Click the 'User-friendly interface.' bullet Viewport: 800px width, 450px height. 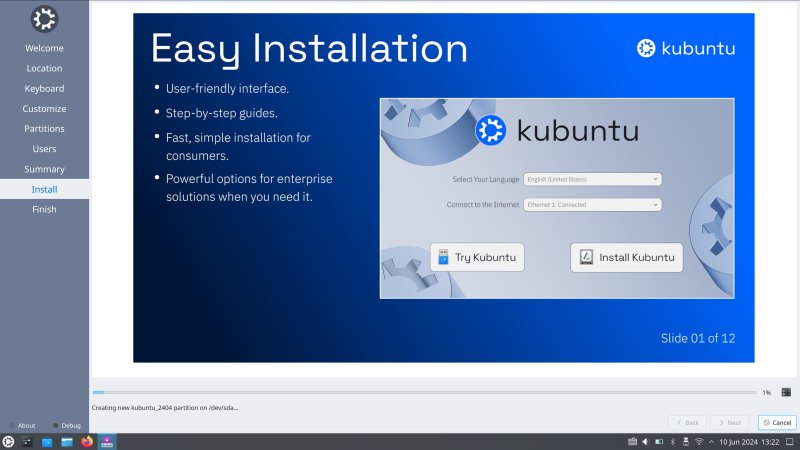(x=227, y=89)
